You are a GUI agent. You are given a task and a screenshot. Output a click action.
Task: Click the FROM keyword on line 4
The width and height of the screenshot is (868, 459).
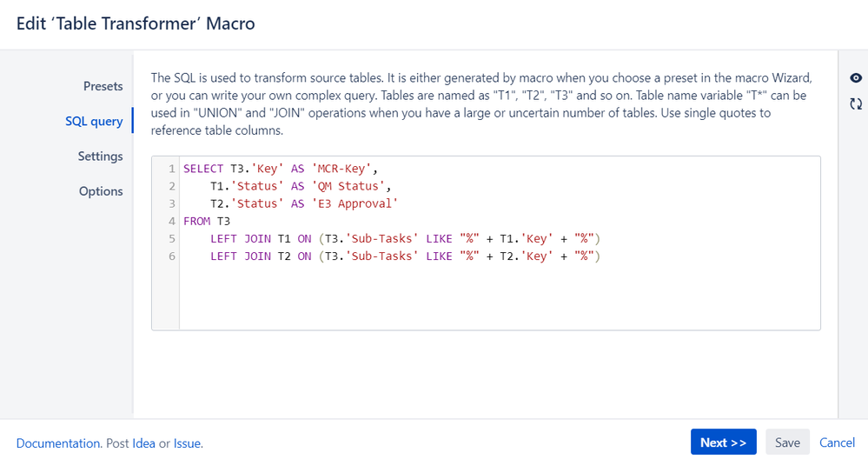coord(196,222)
